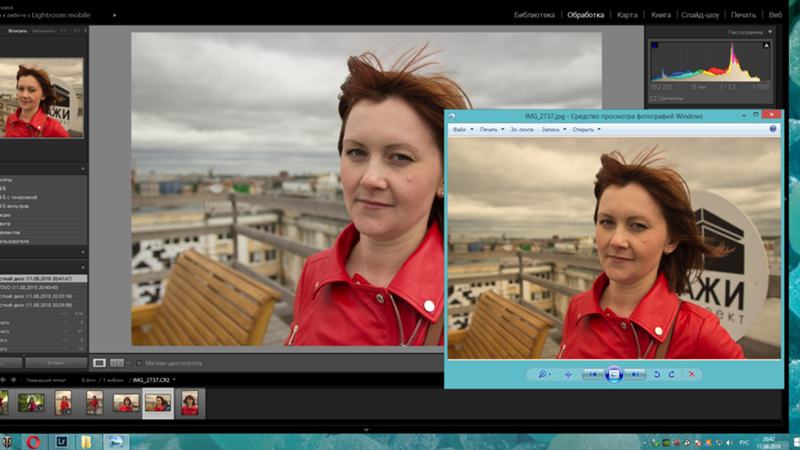
Task: Add a new preset with the plus icon
Action: (x=83, y=169)
